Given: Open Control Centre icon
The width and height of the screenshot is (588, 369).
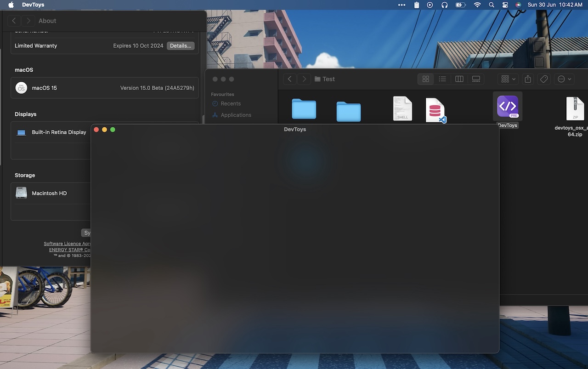Looking at the screenshot, I should [x=505, y=5].
